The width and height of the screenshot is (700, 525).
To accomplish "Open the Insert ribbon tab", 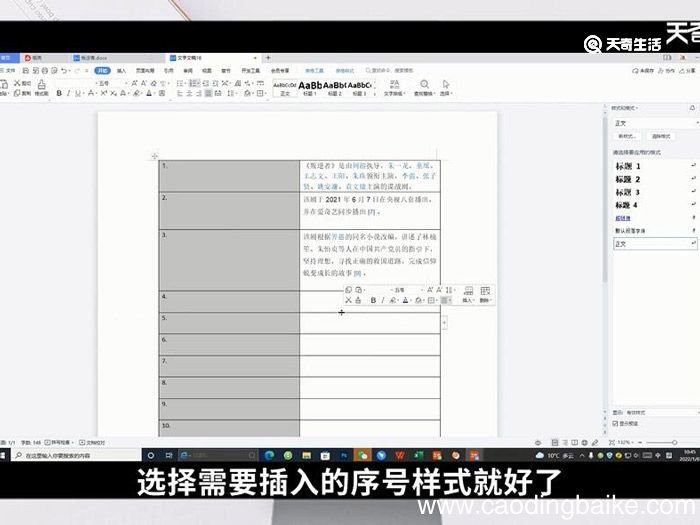I will 121,71.
